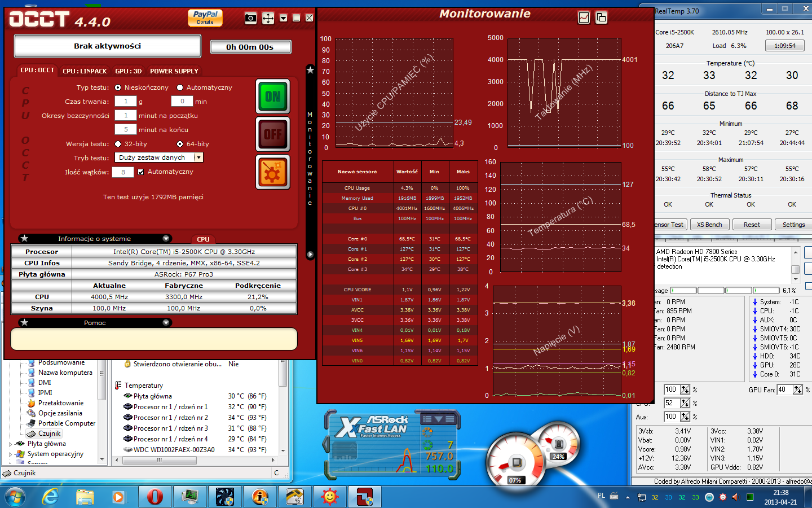
Task: Choose the 64-bity test version
Action: (x=180, y=144)
